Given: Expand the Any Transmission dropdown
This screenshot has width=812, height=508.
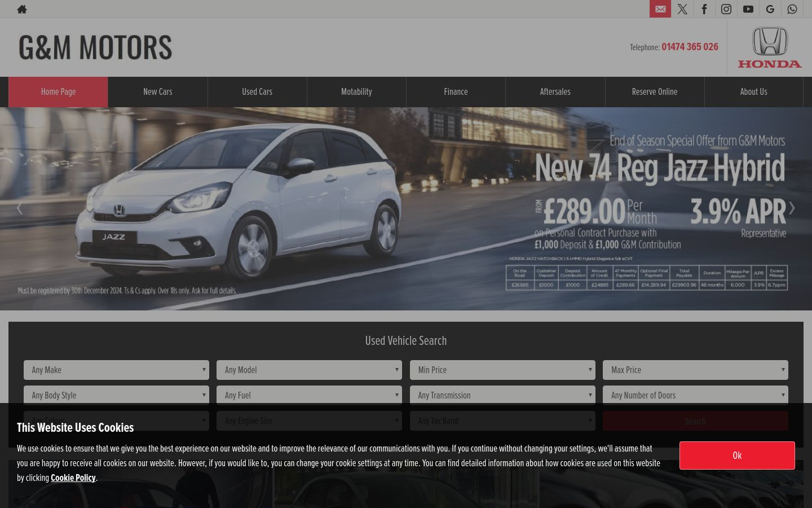Looking at the screenshot, I should [502, 395].
